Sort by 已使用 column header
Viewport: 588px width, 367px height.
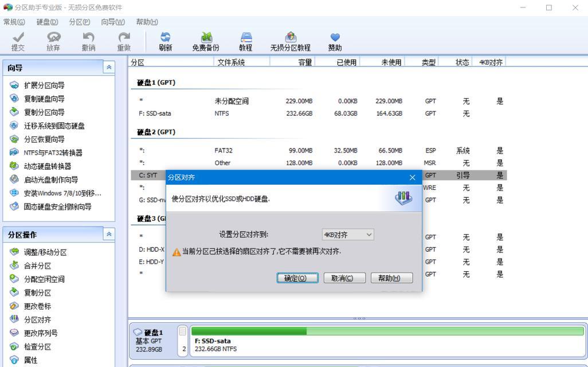coord(338,63)
